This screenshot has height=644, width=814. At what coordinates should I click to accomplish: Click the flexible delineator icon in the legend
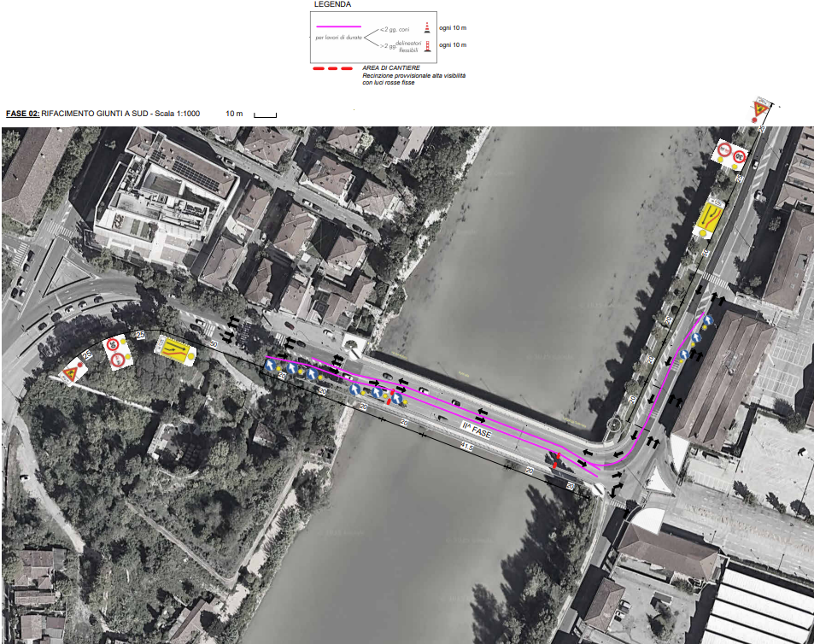427,45
